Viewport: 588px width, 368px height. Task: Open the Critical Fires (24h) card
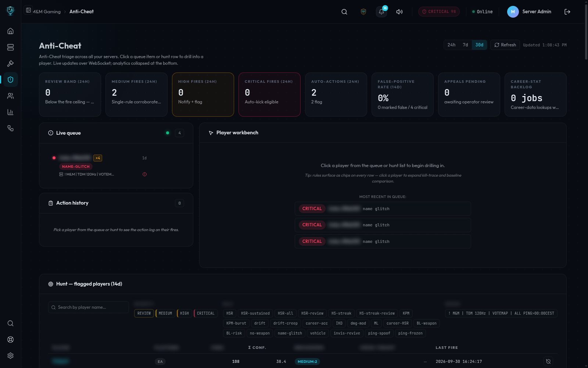click(269, 95)
